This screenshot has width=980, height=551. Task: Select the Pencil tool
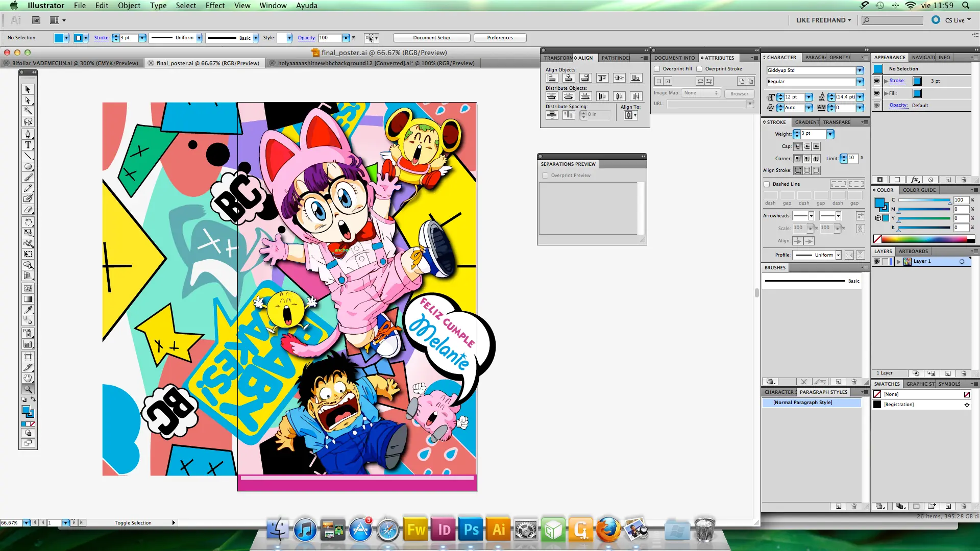click(28, 188)
